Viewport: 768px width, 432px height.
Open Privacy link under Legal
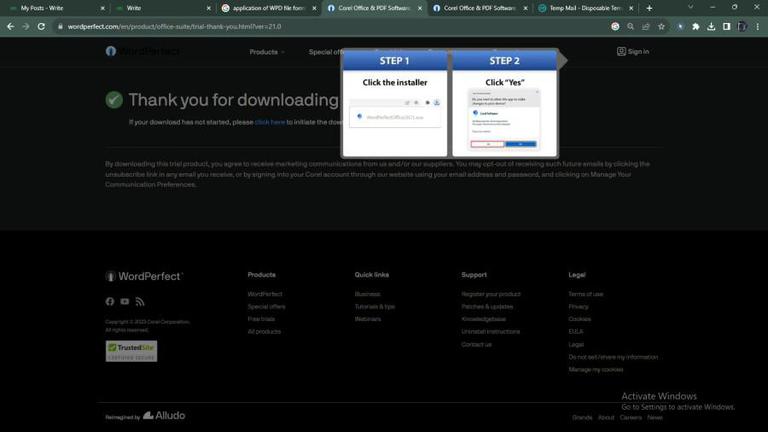pyautogui.click(x=578, y=307)
